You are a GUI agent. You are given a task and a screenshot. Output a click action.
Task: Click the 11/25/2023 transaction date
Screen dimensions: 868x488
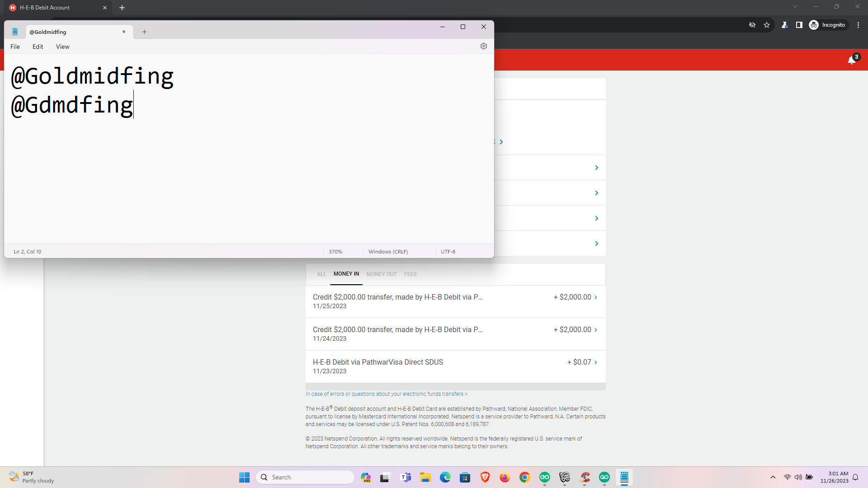click(x=330, y=306)
